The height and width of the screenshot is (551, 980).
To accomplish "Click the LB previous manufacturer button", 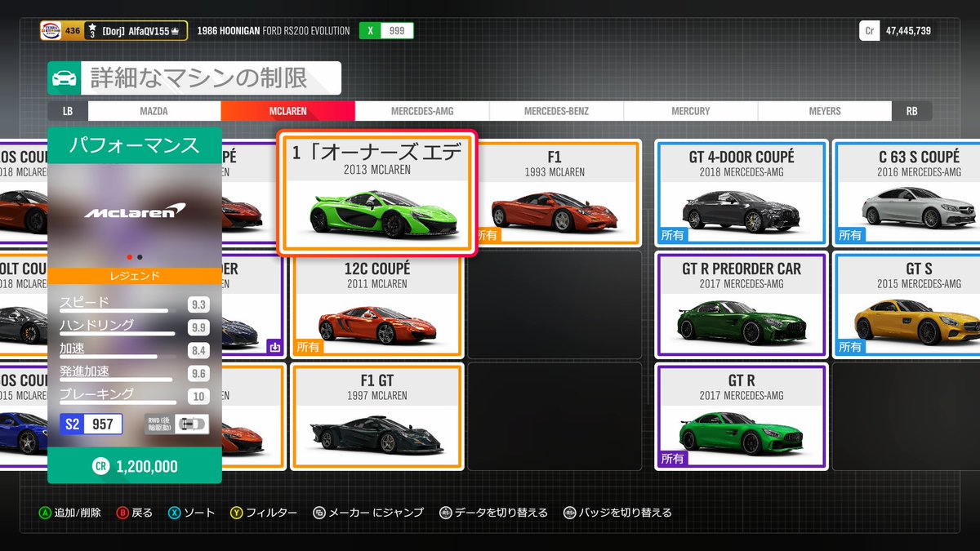I will coord(68,111).
